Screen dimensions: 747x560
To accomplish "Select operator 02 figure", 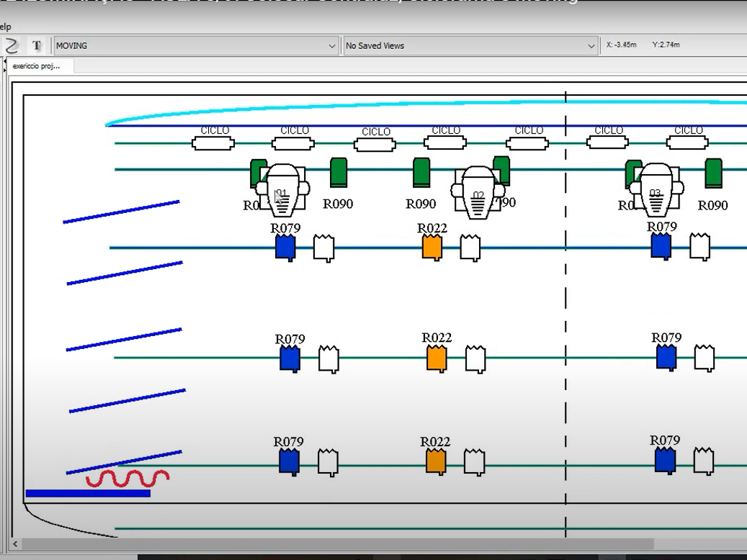I will click(x=478, y=193).
